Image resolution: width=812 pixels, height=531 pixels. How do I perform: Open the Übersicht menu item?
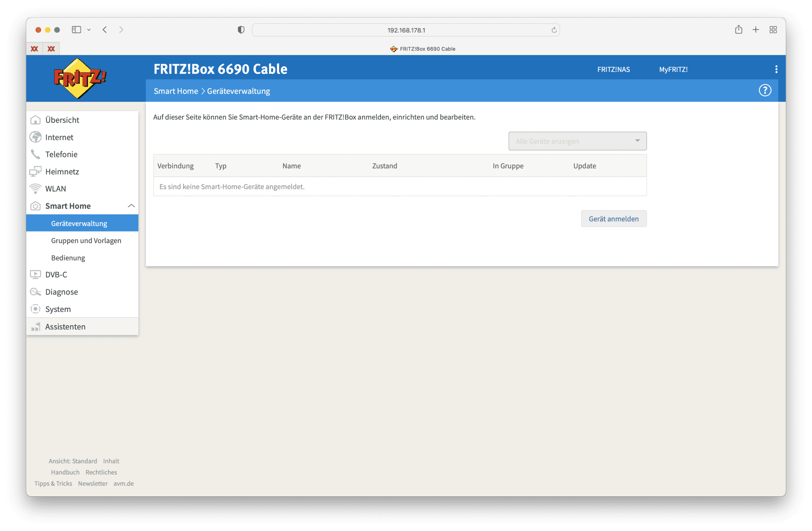coord(82,120)
